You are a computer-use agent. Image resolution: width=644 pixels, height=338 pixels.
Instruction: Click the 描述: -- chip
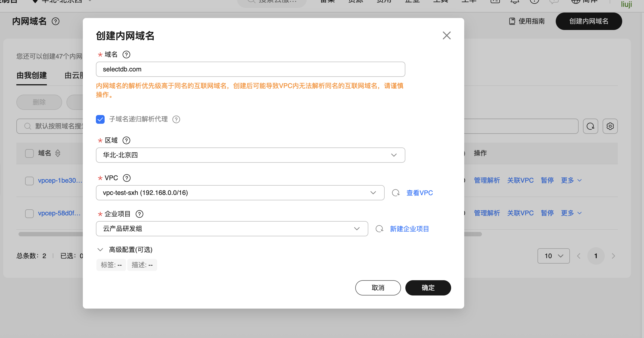[x=142, y=265]
